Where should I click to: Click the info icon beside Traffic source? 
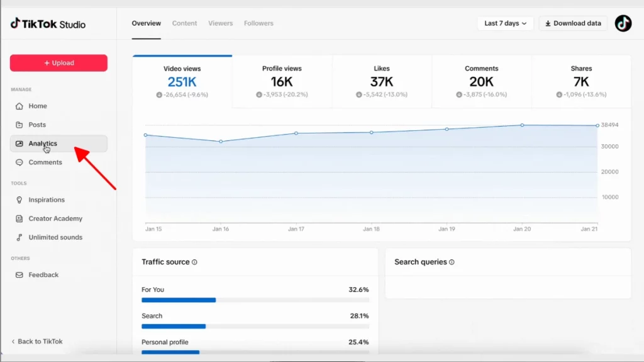click(194, 262)
